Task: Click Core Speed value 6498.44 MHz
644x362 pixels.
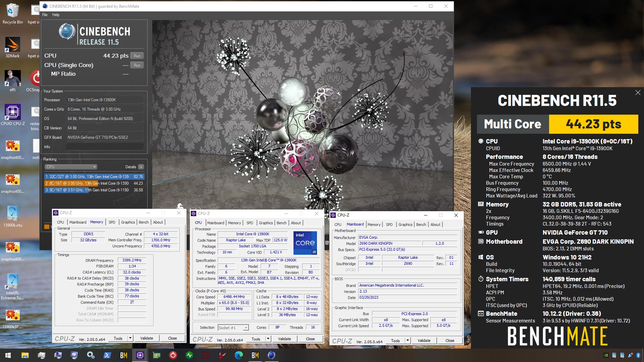Action: point(234,297)
